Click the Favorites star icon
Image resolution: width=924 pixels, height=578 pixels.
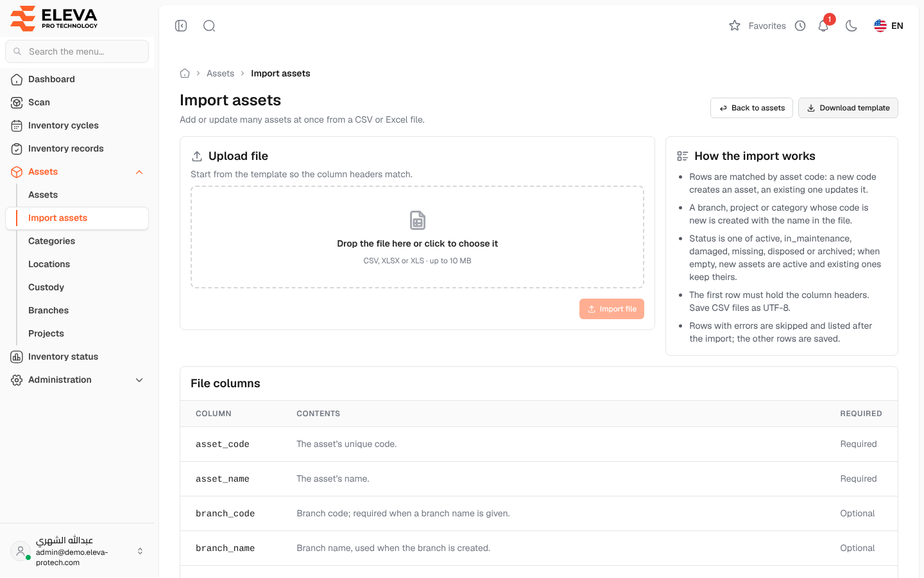click(735, 26)
